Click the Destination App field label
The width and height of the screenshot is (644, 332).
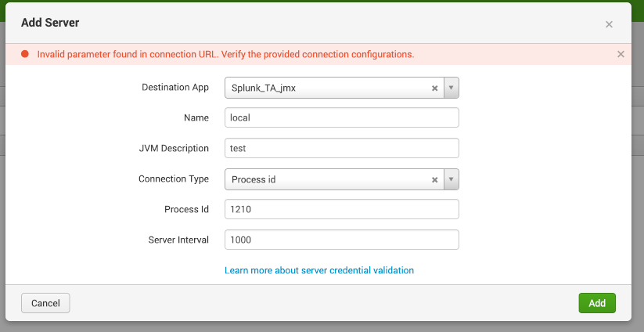click(174, 87)
